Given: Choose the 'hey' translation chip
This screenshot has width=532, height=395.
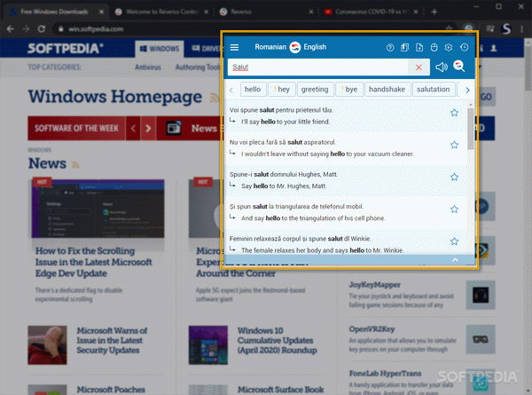Looking at the screenshot, I should 281,90.
